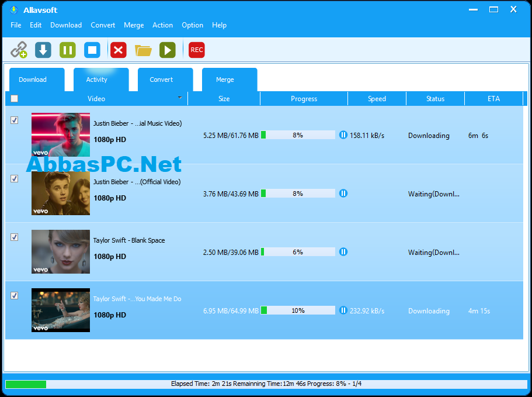
Task: Click the Allavsoft logo in the title bar
Action: click(13, 10)
